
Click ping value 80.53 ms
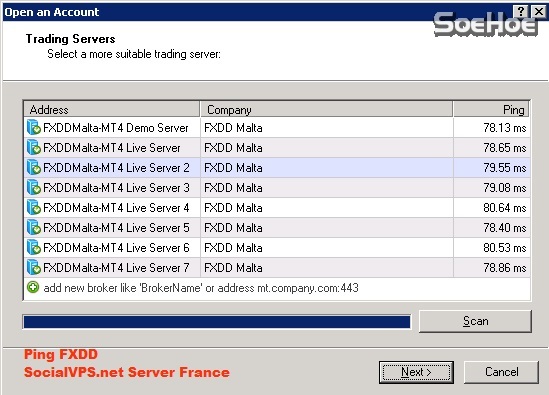point(505,248)
